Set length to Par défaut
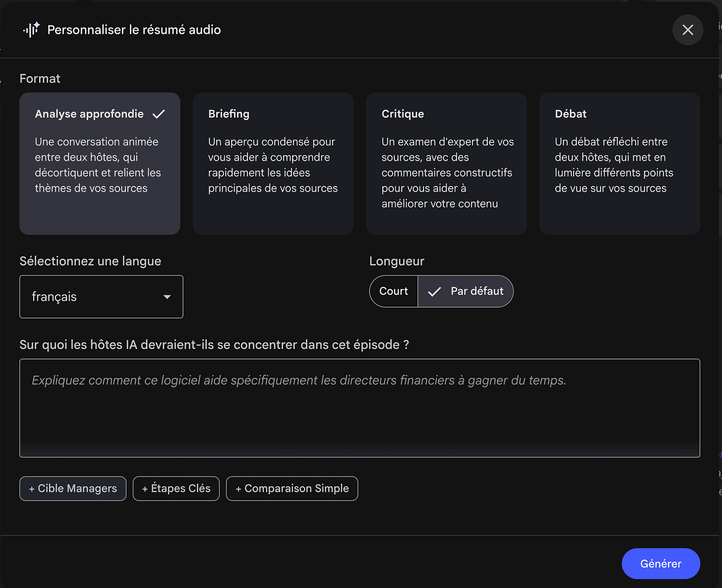The image size is (722, 588). [x=466, y=291]
